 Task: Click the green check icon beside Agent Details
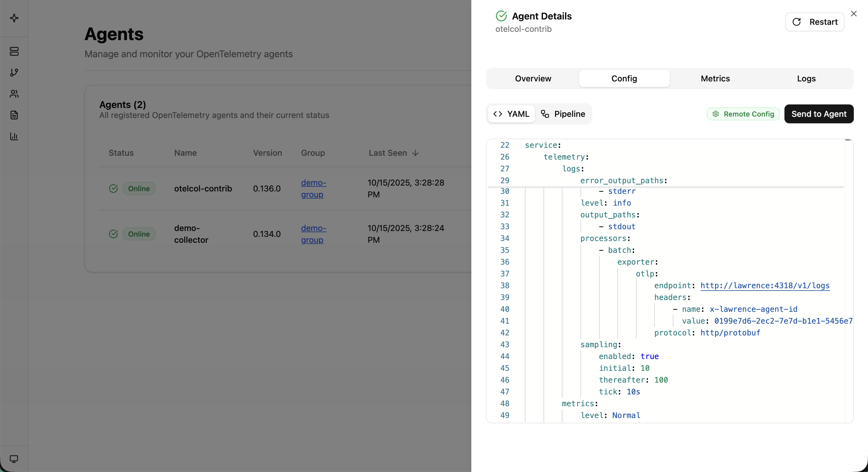(x=501, y=16)
